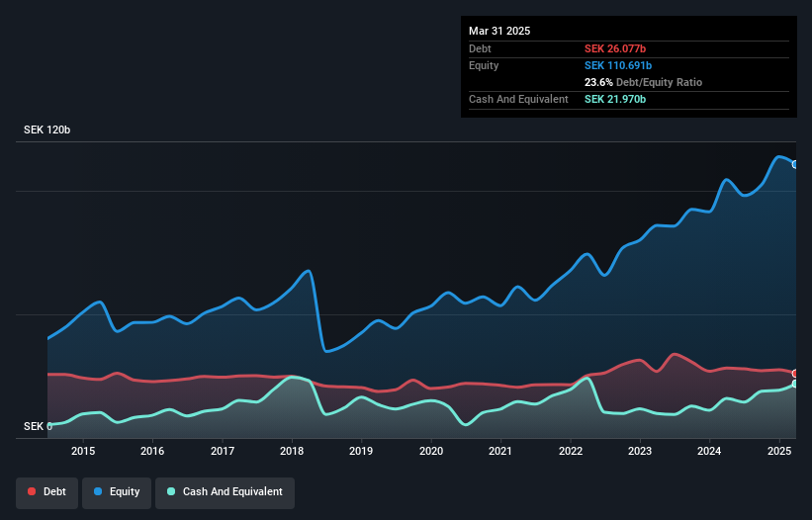The image size is (812, 520).
Task: Click the Mar 31 2025 tooltip date
Action: tap(499, 31)
